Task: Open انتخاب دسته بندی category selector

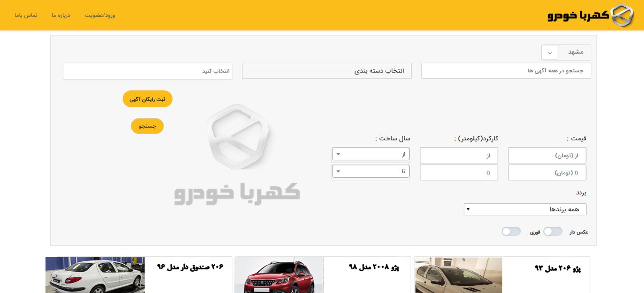Action: [x=327, y=71]
